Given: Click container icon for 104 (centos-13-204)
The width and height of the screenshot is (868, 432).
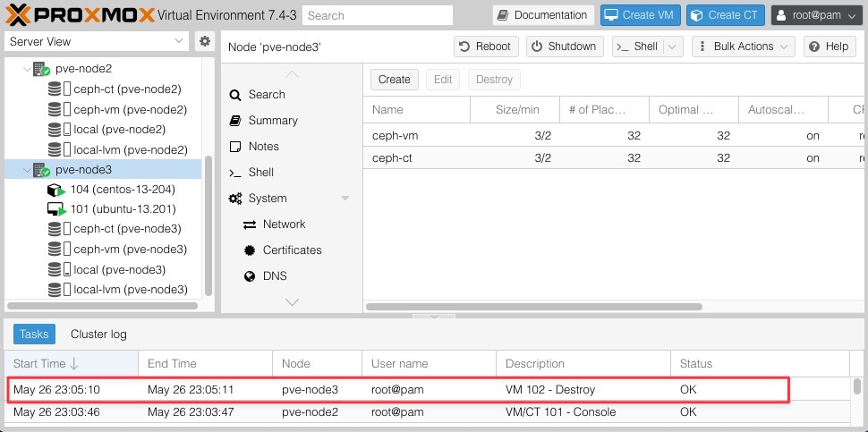Looking at the screenshot, I should tap(56, 190).
